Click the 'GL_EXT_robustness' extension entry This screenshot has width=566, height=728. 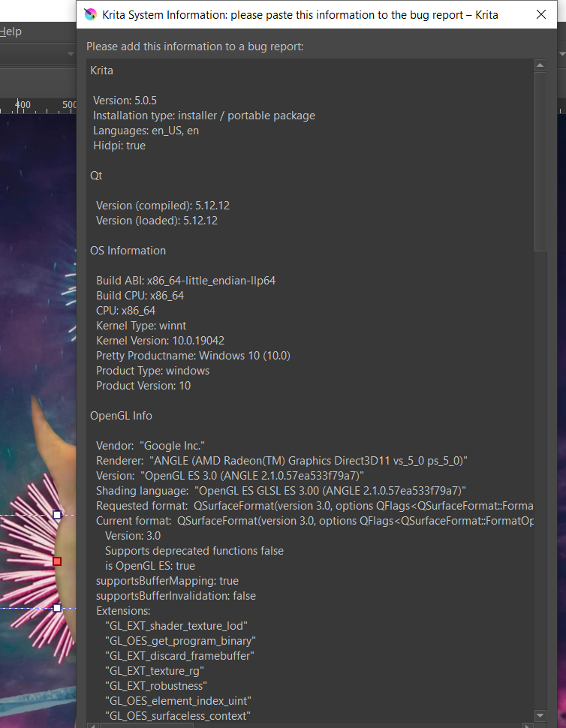pos(156,686)
